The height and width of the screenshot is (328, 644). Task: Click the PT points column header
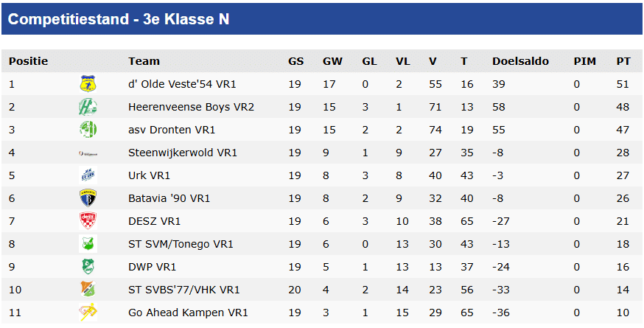click(623, 61)
